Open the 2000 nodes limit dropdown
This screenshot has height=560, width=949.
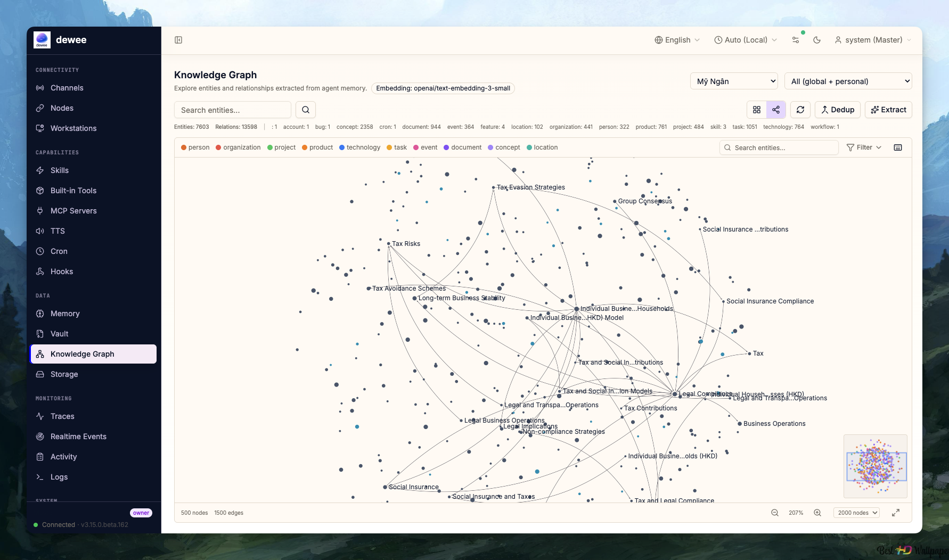coord(856,513)
